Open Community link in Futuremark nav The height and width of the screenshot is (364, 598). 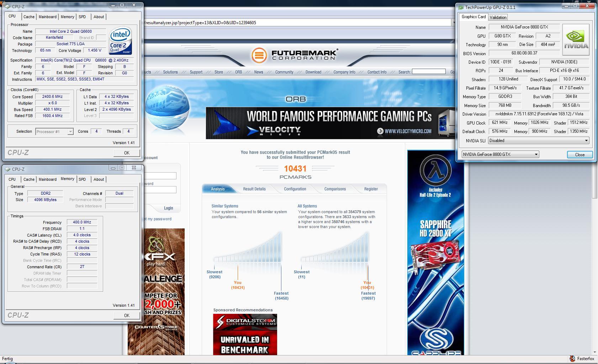pyautogui.click(x=284, y=72)
